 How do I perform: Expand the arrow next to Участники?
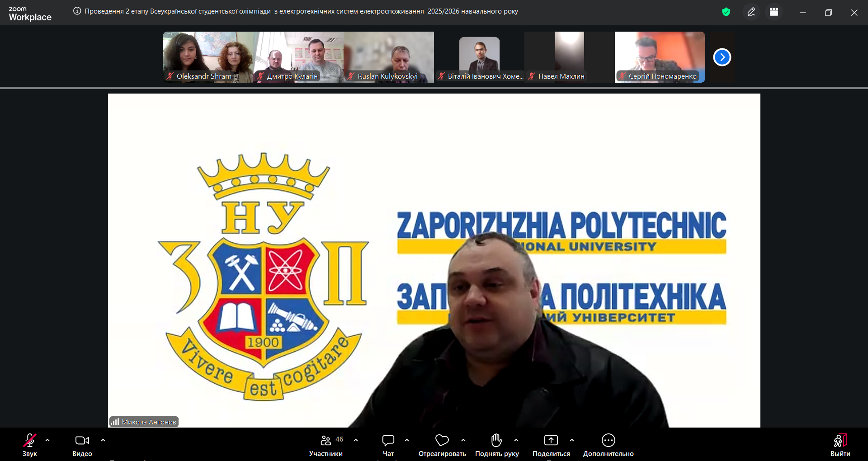pos(356,440)
